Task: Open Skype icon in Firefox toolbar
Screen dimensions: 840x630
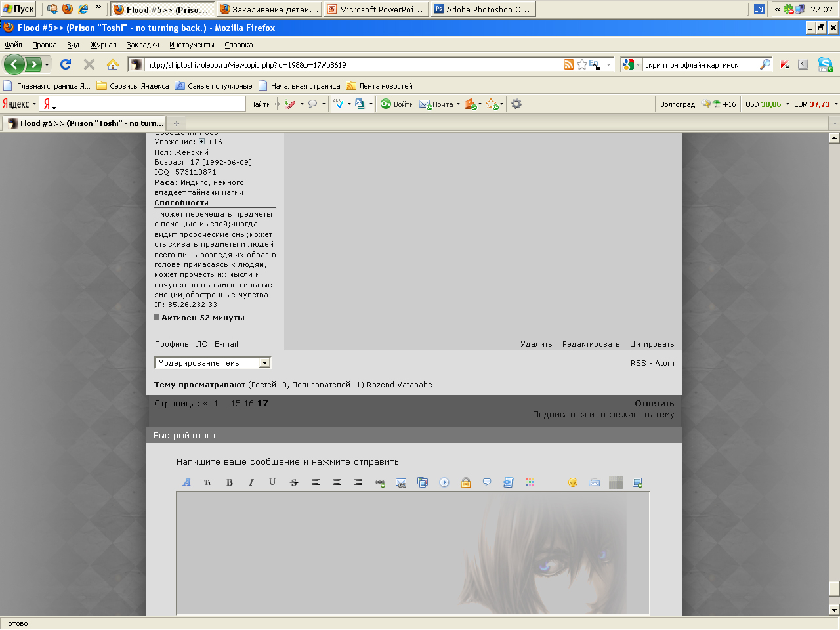Action: click(x=825, y=64)
